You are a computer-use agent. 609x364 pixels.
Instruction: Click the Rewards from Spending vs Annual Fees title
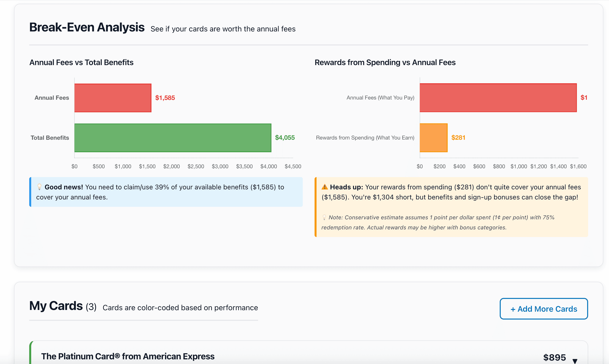coord(385,62)
